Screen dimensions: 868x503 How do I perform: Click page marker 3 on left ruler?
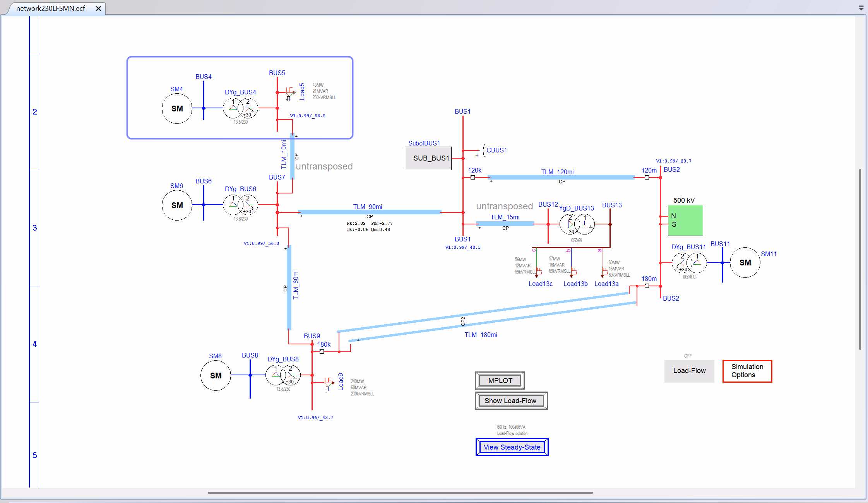[x=34, y=228]
